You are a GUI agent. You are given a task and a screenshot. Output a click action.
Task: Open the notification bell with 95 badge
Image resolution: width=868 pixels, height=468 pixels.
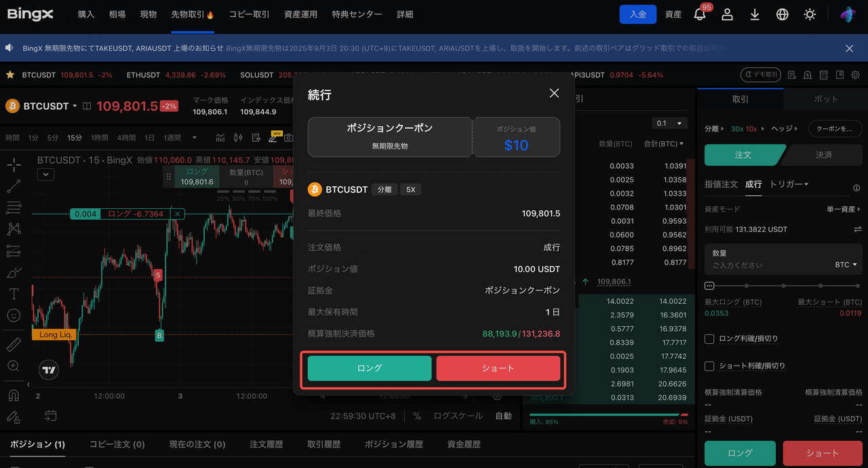coord(701,14)
